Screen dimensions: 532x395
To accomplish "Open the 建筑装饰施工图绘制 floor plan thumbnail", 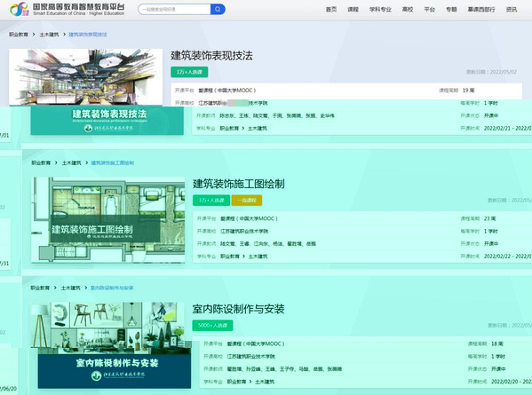I will (107, 220).
